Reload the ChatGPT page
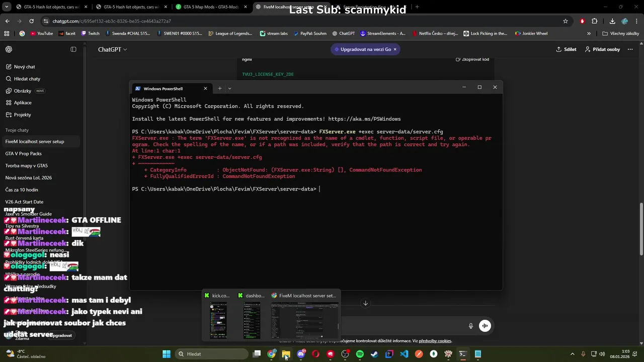Screen dimensions: 644x362 point(31,21)
